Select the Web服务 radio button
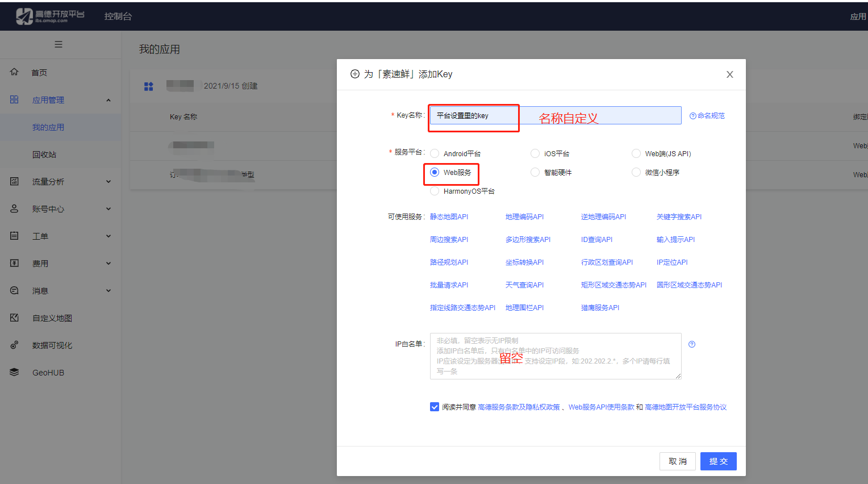This screenshot has width=868, height=484. click(435, 172)
